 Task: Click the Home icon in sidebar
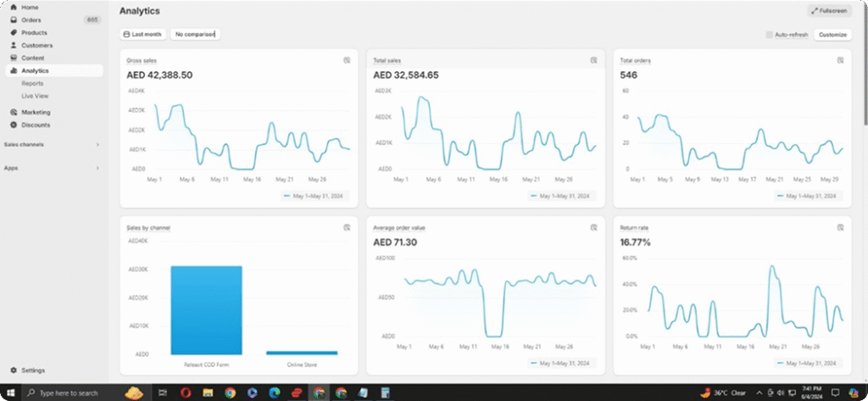[x=14, y=7]
